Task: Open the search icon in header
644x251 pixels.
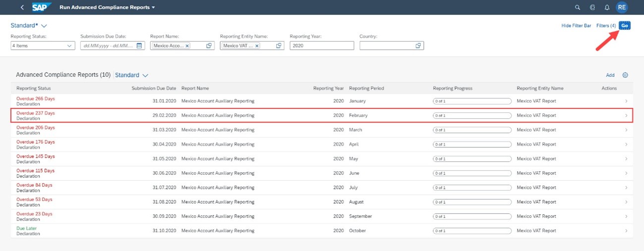Action: point(577,7)
